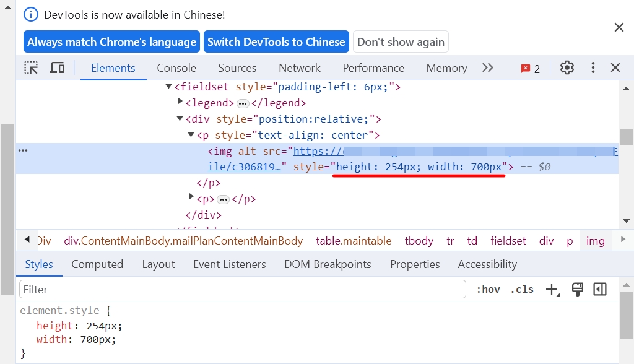Activate the inspect element picker icon
The image size is (634, 364).
coord(31,68)
